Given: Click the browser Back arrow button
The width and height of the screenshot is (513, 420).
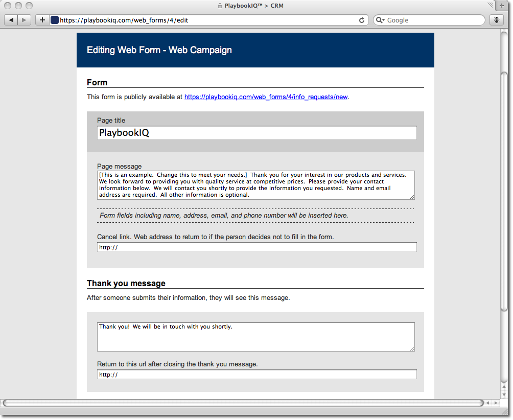Looking at the screenshot, I should tap(11, 20).
